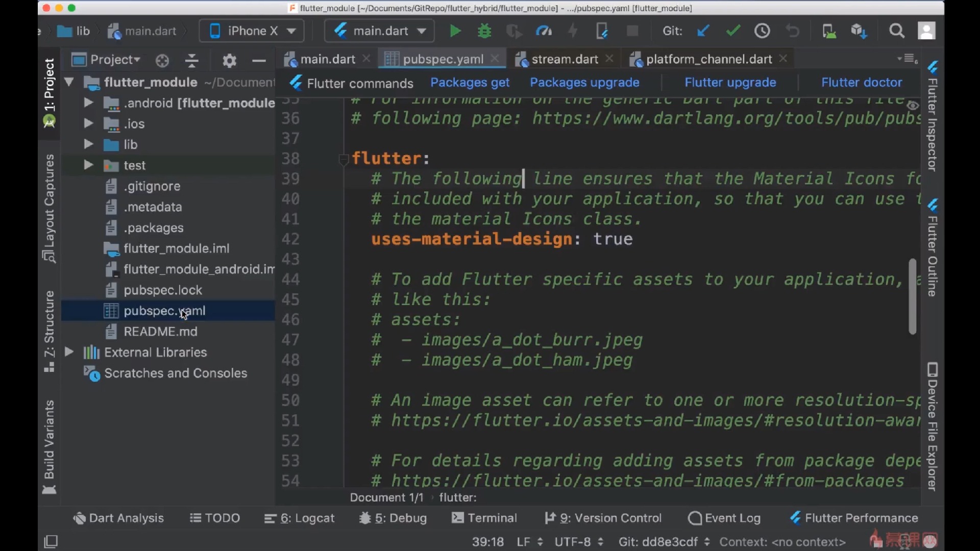This screenshot has height=551, width=980.
Task: Click lib breadcrumb in navigation bar
Action: (74, 31)
